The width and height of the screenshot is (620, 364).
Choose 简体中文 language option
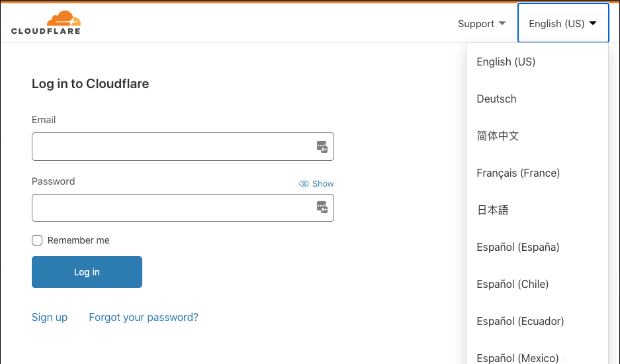(x=498, y=136)
